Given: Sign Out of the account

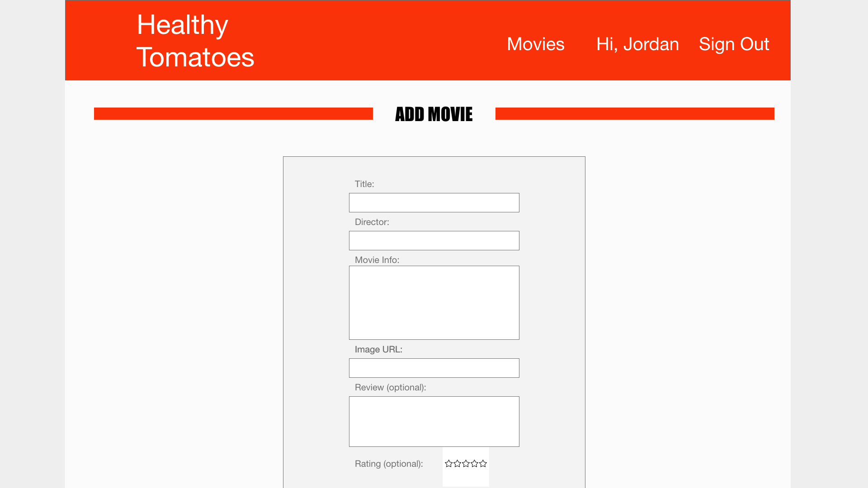Looking at the screenshot, I should coord(733,44).
